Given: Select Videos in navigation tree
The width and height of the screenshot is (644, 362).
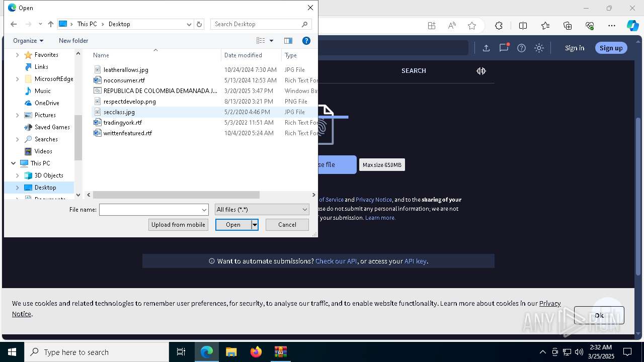Looking at the screenshot, I should pos(43,151).
